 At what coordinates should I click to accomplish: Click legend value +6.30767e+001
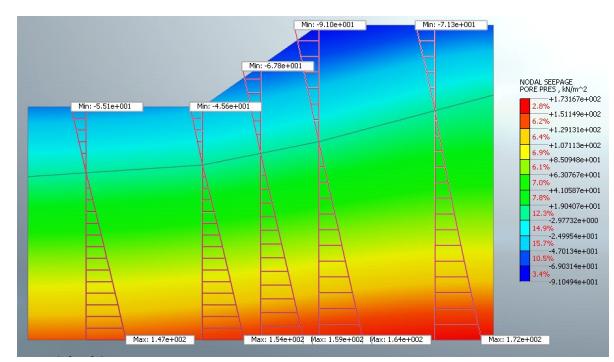click(x=574, y=175)
